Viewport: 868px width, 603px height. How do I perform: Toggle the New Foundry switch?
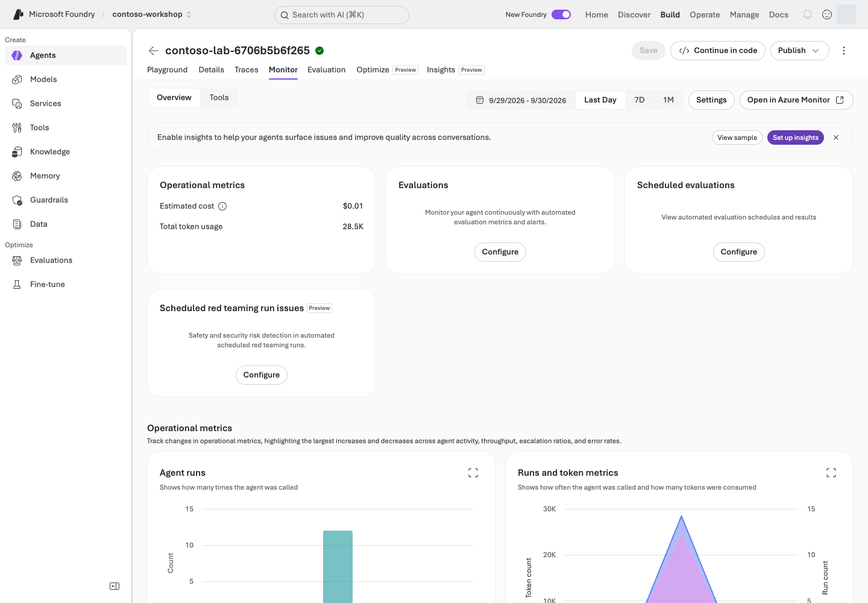click(561, 14)
